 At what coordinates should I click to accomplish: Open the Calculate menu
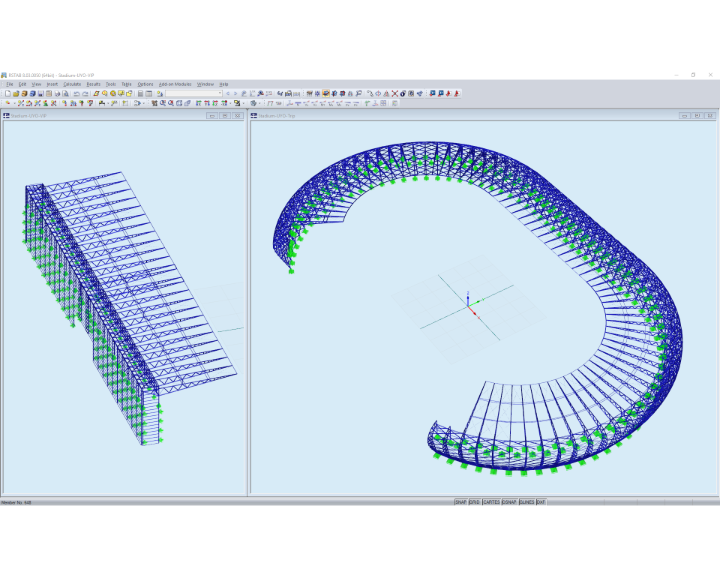coord(72,84)
